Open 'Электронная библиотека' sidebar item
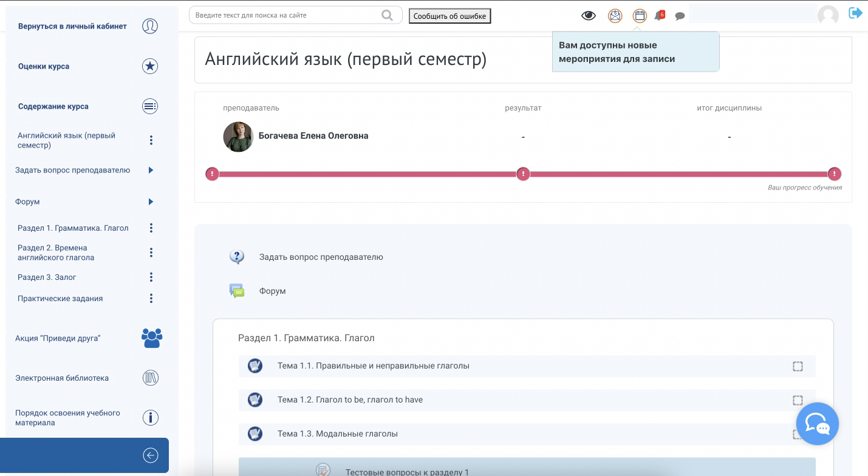The height and width of the screenshot is (476, 868). (x=62, y=378)
